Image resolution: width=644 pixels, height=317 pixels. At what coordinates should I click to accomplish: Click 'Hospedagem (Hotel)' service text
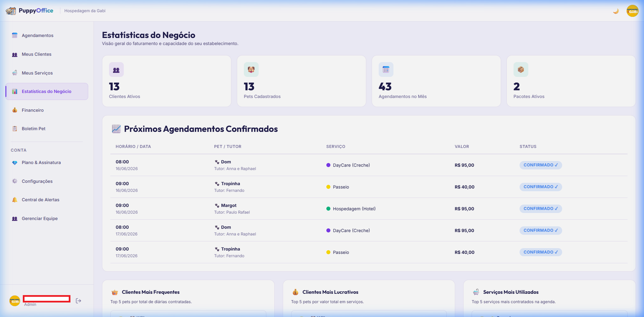click(x=354, y=209)
